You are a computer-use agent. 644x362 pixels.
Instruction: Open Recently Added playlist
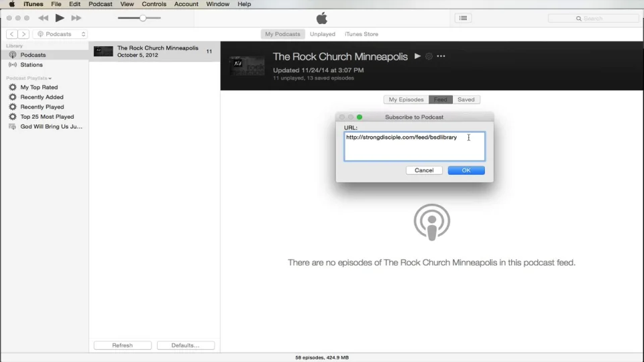click(x=42, y=97)
